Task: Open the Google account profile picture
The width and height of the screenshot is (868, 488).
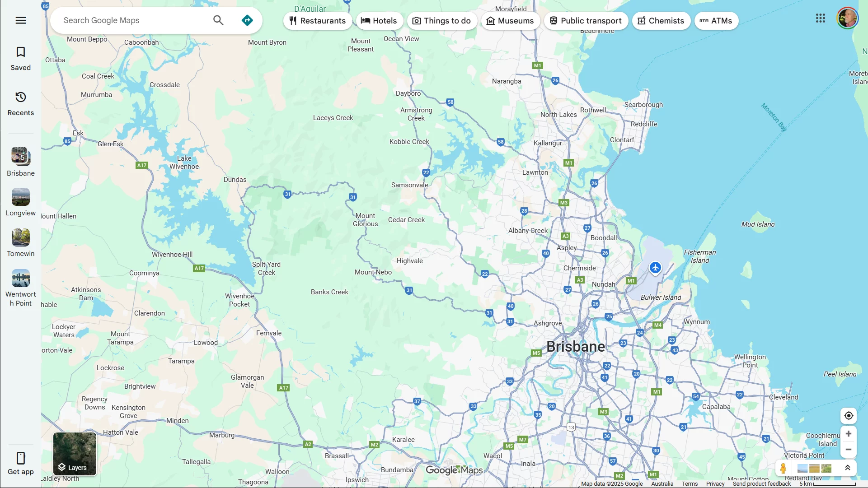Action: pyautogui.click(x=847, y=18)
